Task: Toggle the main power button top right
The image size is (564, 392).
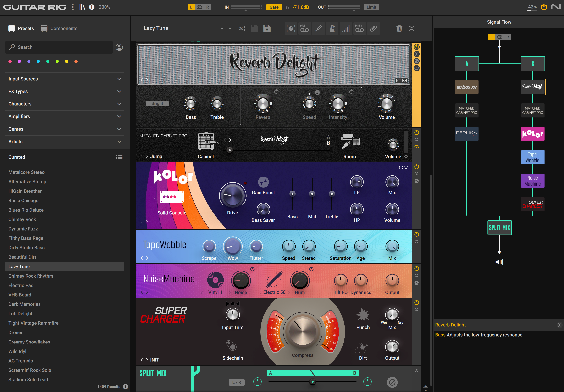Action: tap(544, 7)
